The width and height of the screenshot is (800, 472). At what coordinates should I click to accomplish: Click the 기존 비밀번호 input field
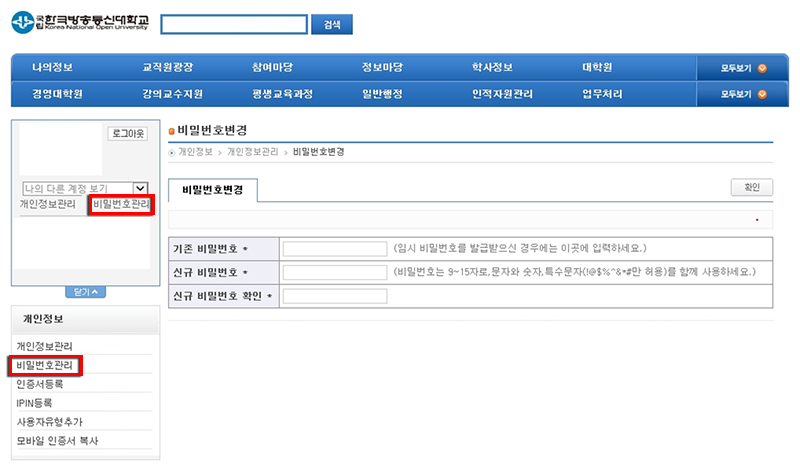(x=335, y=249)
